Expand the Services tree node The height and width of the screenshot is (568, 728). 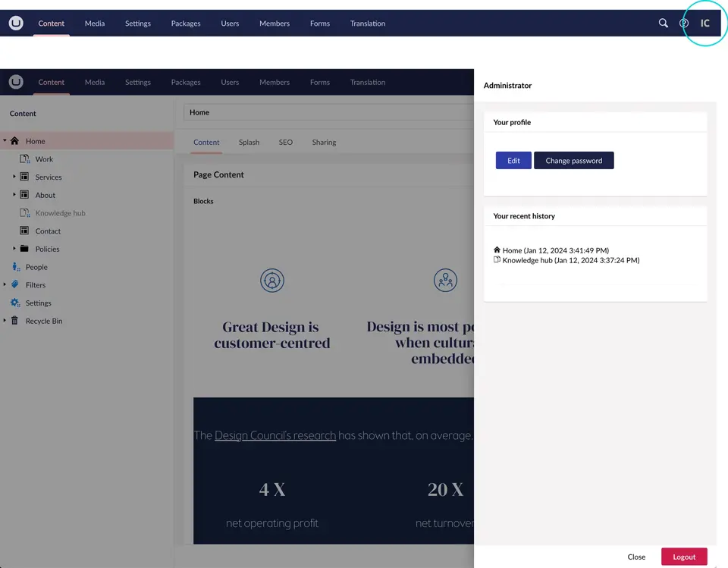click(x=14, y=177)
